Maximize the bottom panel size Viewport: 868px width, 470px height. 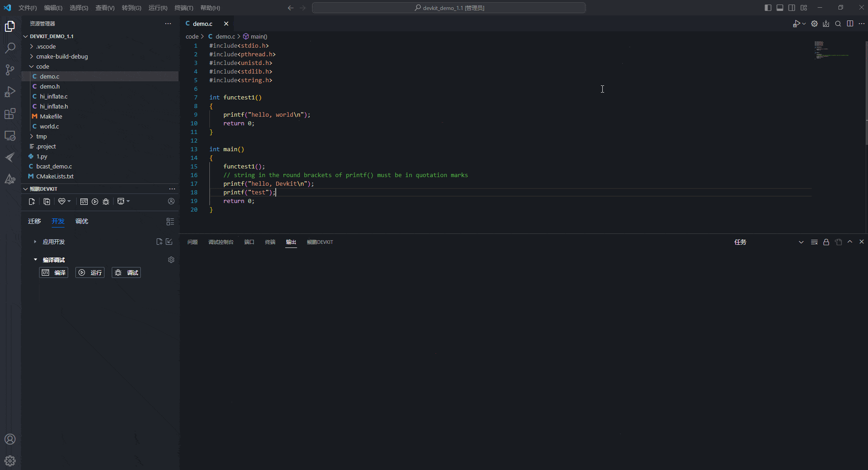(850, 242)
